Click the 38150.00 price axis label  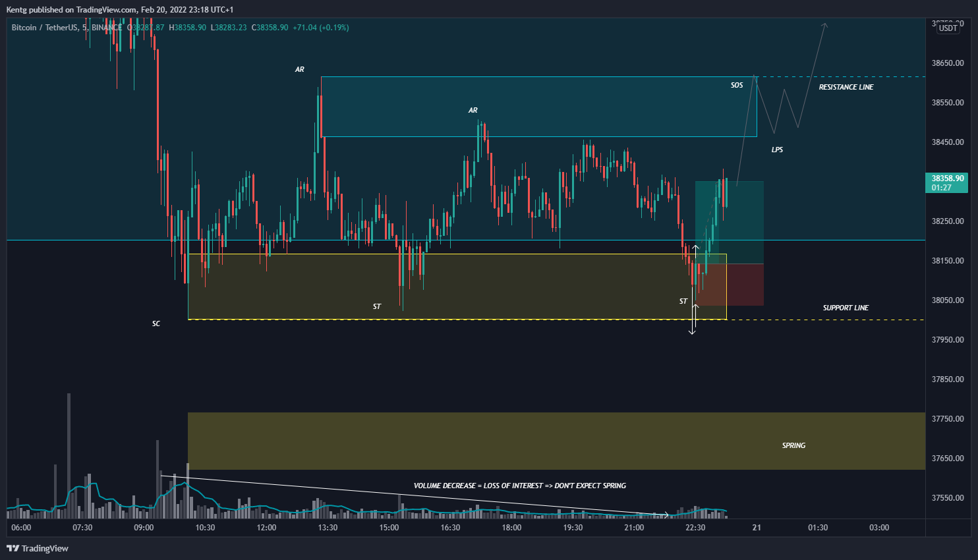point(948,261)
